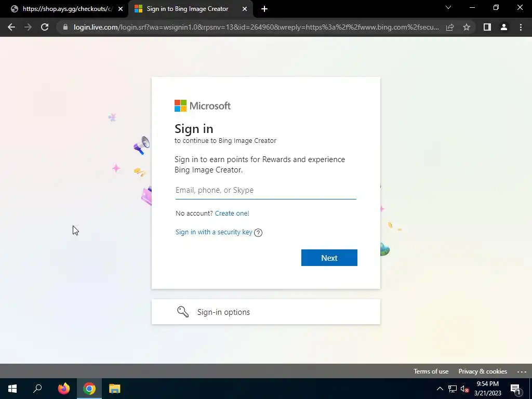Reload the current page
Viewport: 532px width, 399px height.
click(x=45, y=27)
